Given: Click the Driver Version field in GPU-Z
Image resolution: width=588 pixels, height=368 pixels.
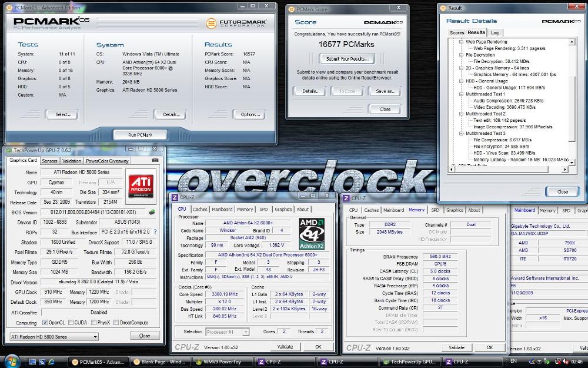Looking at the screenshot, I should point(99,281).
